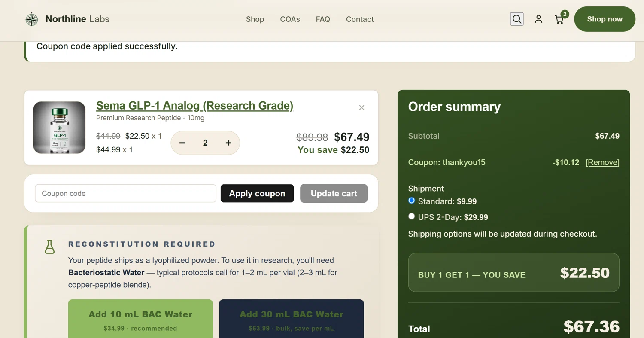Select UPS 2-Day shipping option
Viewport: 644px width, 338px height.
pos(411,216)
